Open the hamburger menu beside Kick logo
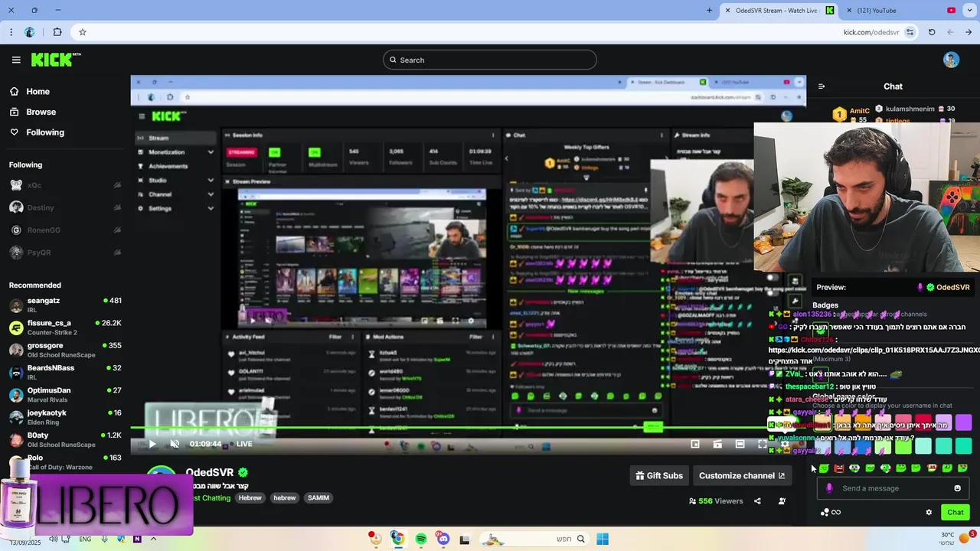The width and height of the screenshot is (980, 551). tap(16, 60)
